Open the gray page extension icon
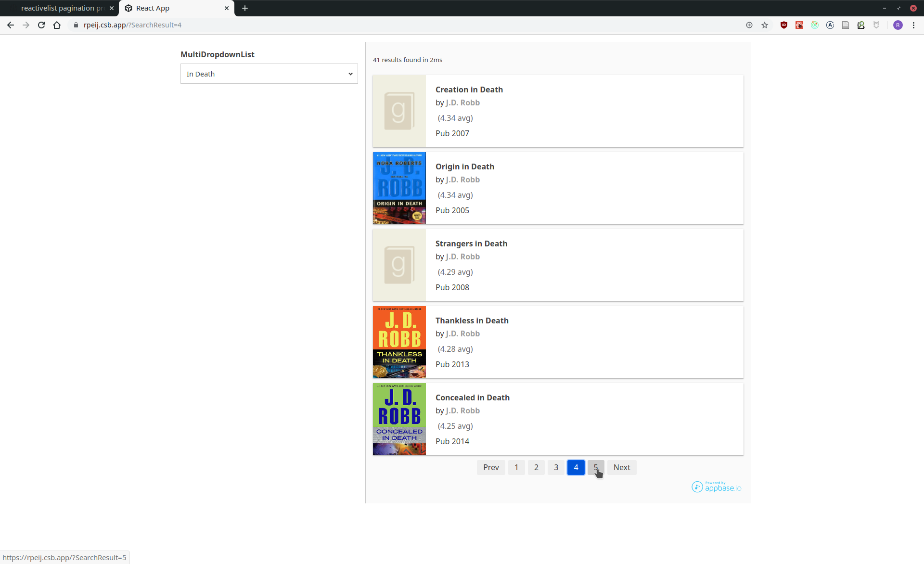This screenshot has width=924, height=564. (x=846, y=25)
